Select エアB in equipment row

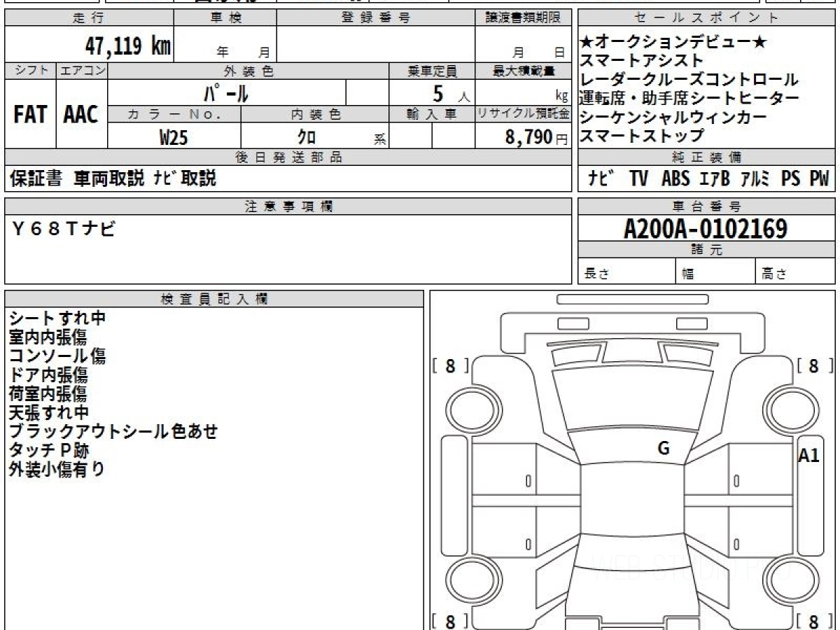[715, 179]
